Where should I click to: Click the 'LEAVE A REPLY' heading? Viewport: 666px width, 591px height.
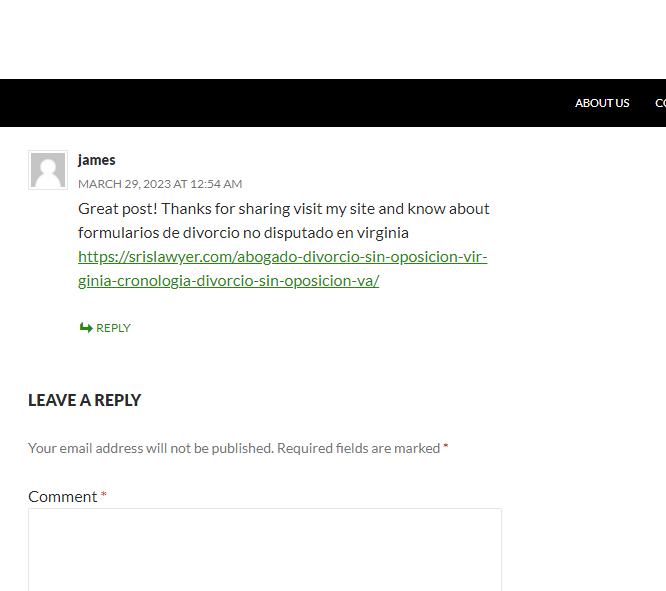[x=85, y=400]
